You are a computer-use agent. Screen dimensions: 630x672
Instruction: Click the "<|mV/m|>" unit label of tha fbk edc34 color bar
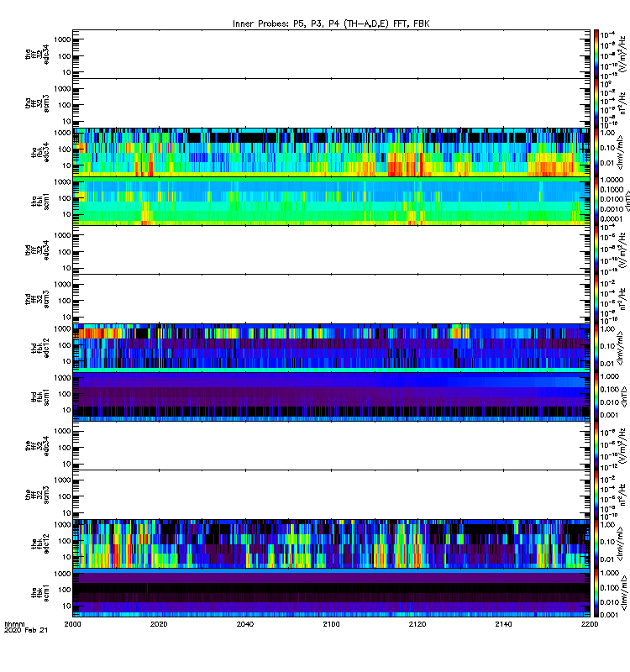point(620,153)
